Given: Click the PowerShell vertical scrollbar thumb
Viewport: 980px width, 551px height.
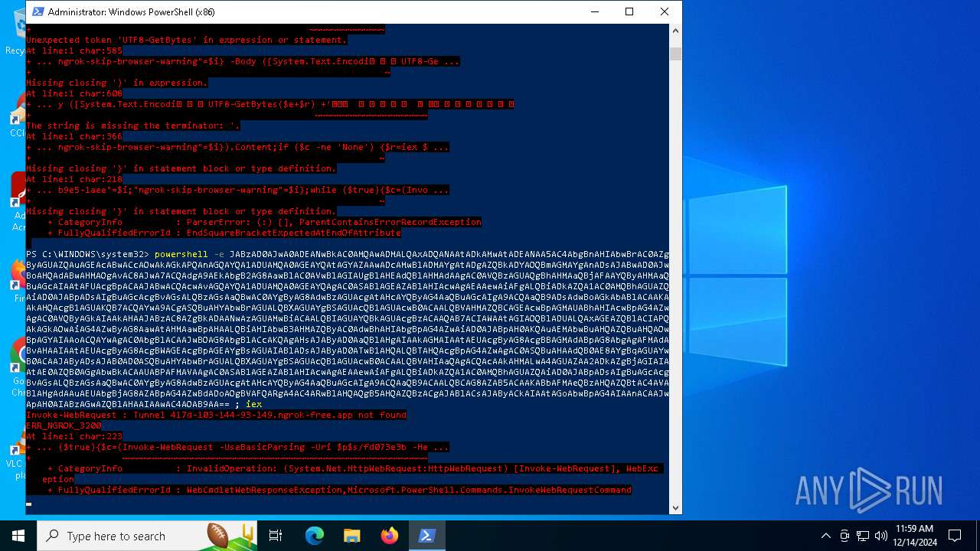Looking at the screenshot, I should [x=675, y=53].
